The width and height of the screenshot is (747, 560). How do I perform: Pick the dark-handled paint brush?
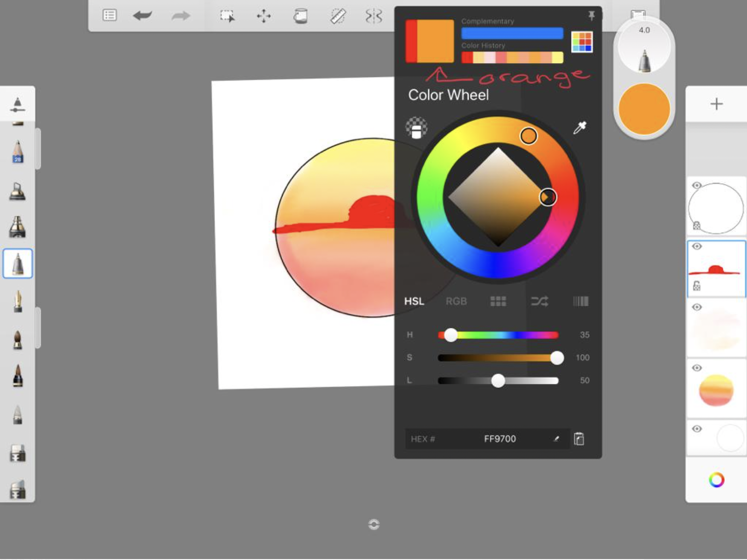(x=18, y=376)
